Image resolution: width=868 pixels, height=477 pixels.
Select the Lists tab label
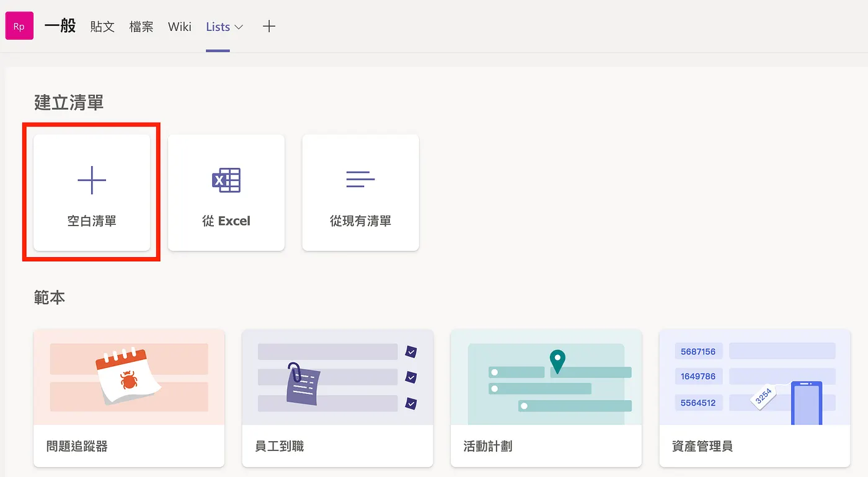click(218, 27)
